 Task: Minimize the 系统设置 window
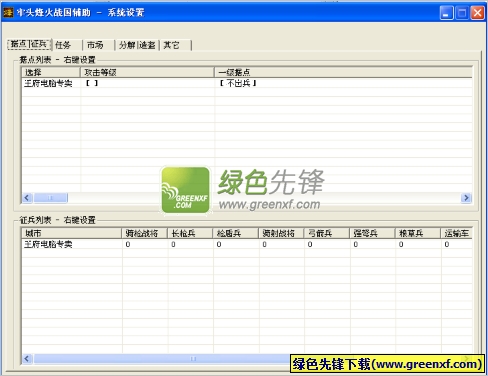point(446,13)
